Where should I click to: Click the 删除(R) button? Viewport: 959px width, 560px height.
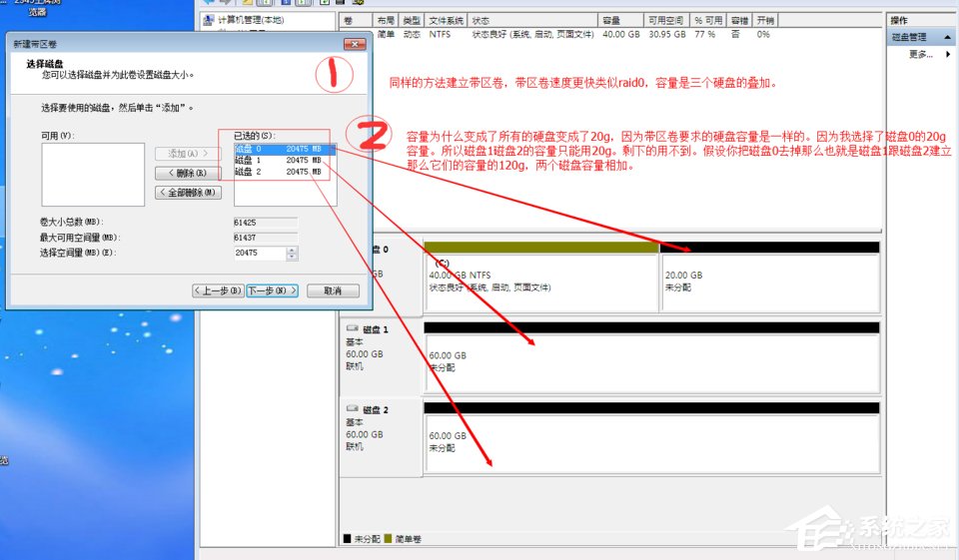click(188, 173)
